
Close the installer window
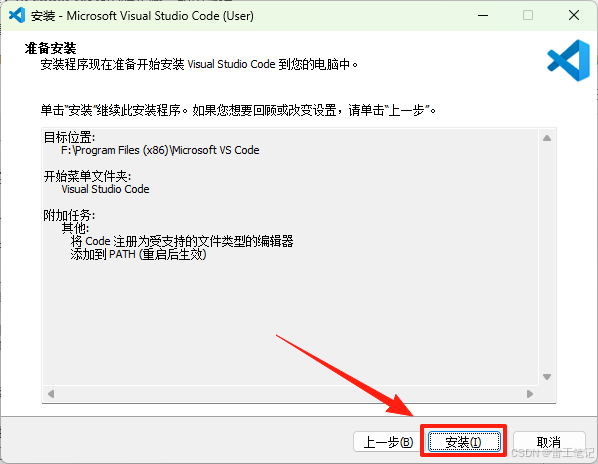(574, 16)
